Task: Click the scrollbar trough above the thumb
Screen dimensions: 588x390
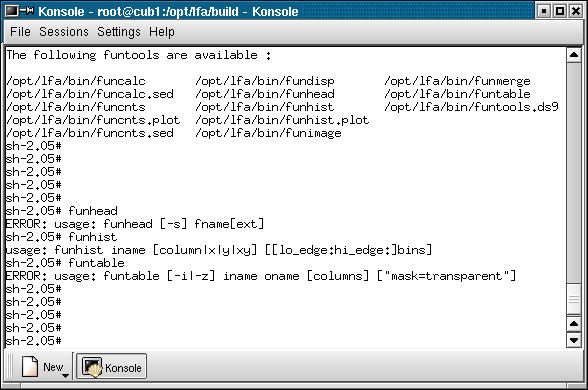Action: pyautogui.click(x=574, y=173)
